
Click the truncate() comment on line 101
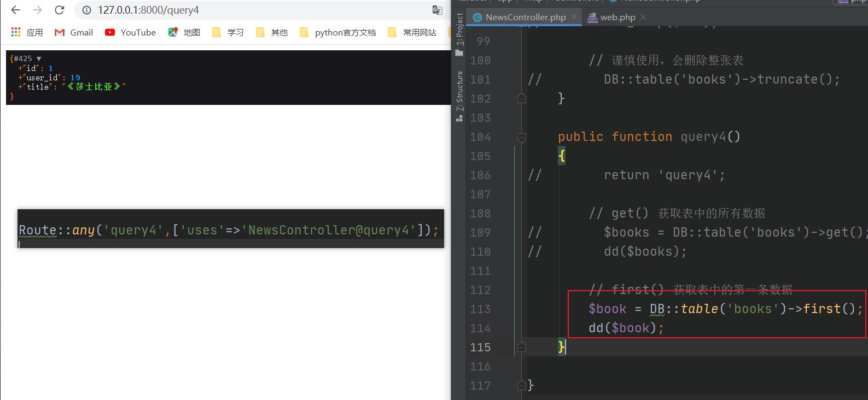722,79
